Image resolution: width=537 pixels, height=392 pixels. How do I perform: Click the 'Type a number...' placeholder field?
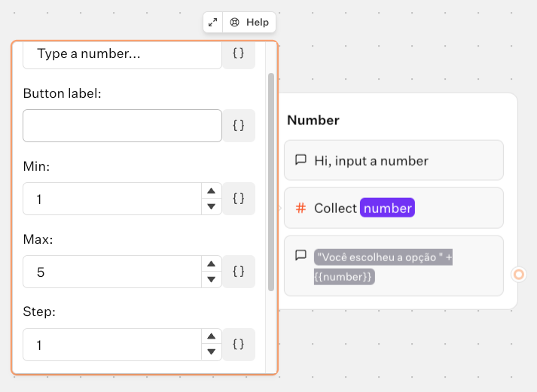coord(122,54)
